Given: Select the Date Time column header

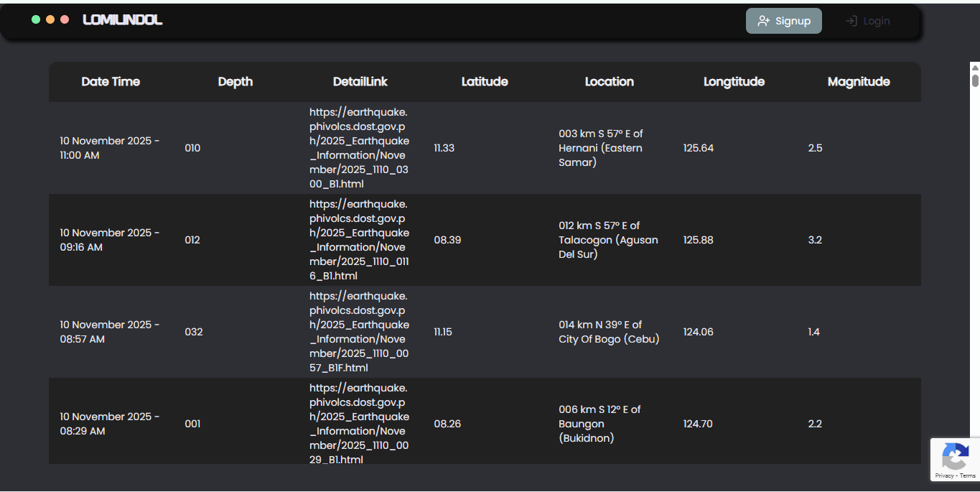Looking at the screenshot, I should [x=111, y=82].
